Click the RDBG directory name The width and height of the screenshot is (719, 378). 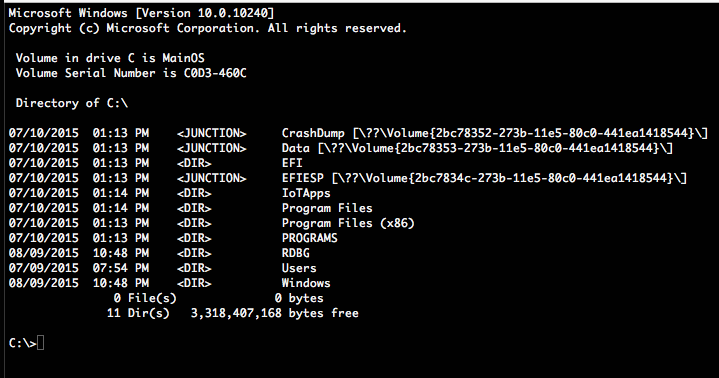295,253
